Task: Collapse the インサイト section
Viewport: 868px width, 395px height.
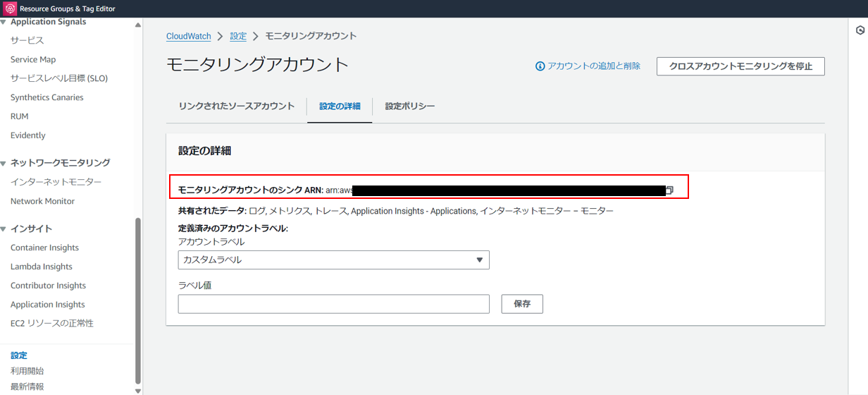Action: [4, 229]
